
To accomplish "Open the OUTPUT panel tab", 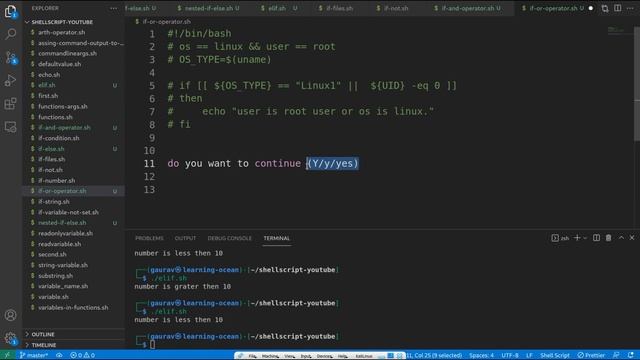I will tap(185, 238).
